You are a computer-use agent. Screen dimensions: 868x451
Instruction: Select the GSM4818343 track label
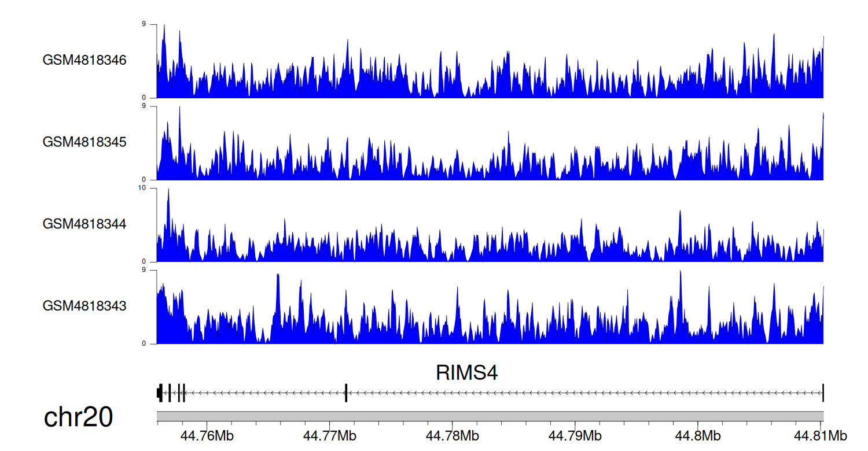[84, 305]
